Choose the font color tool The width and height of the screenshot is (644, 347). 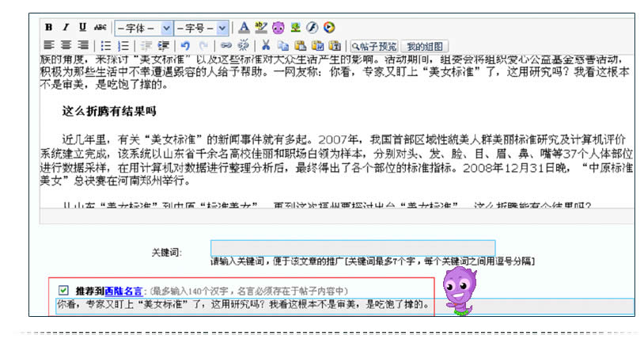click(244, 28)
